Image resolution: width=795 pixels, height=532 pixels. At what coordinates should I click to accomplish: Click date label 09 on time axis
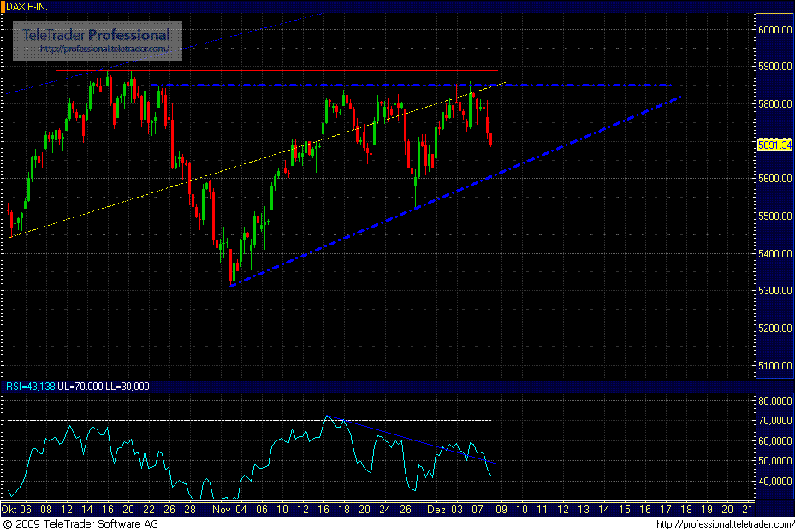point(501,510)
